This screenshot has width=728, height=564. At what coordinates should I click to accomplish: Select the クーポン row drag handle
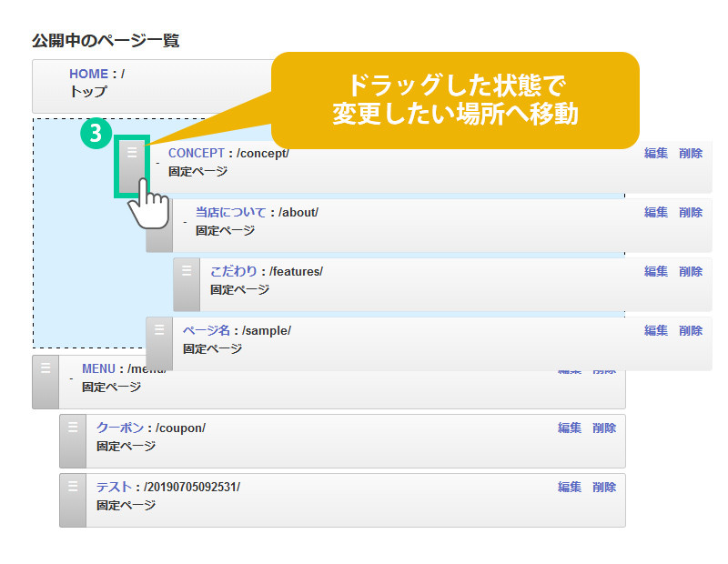[73, 441]
